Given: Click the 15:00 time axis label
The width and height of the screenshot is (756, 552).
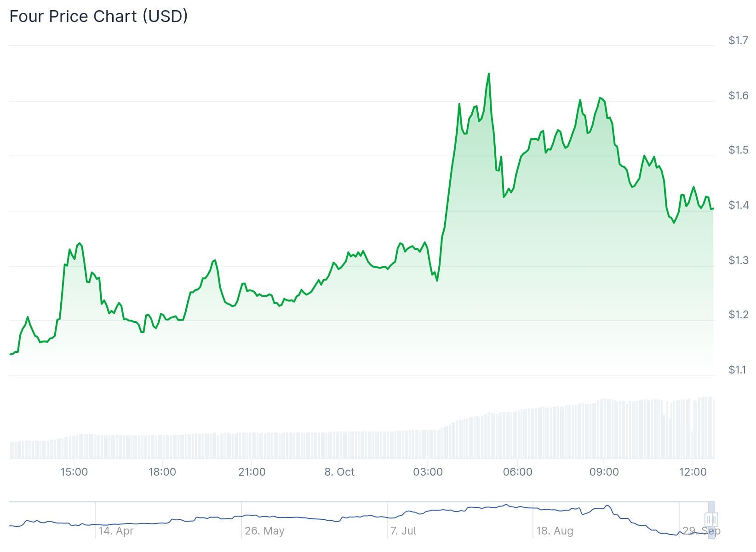Looking at the screenshot, I should (74, 472).
